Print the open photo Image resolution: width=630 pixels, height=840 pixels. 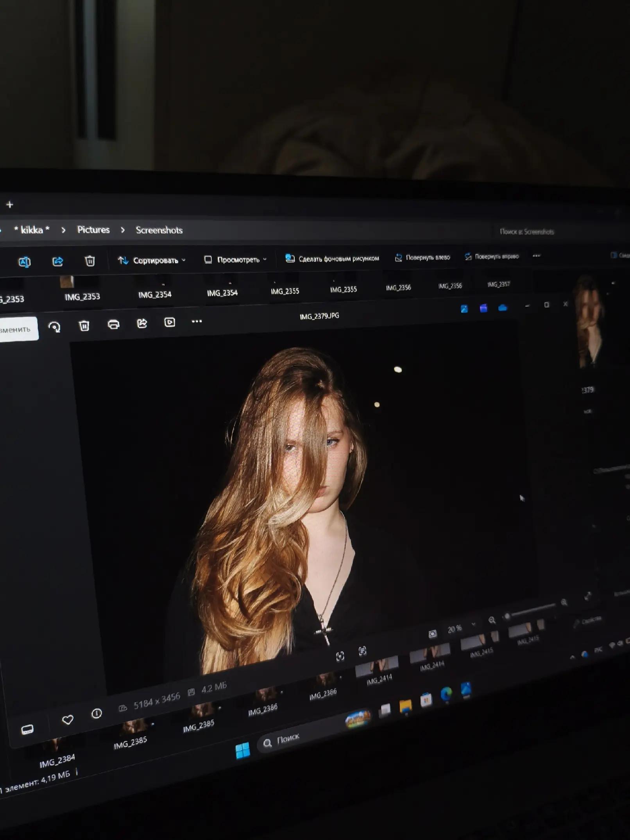pos(113,324)
